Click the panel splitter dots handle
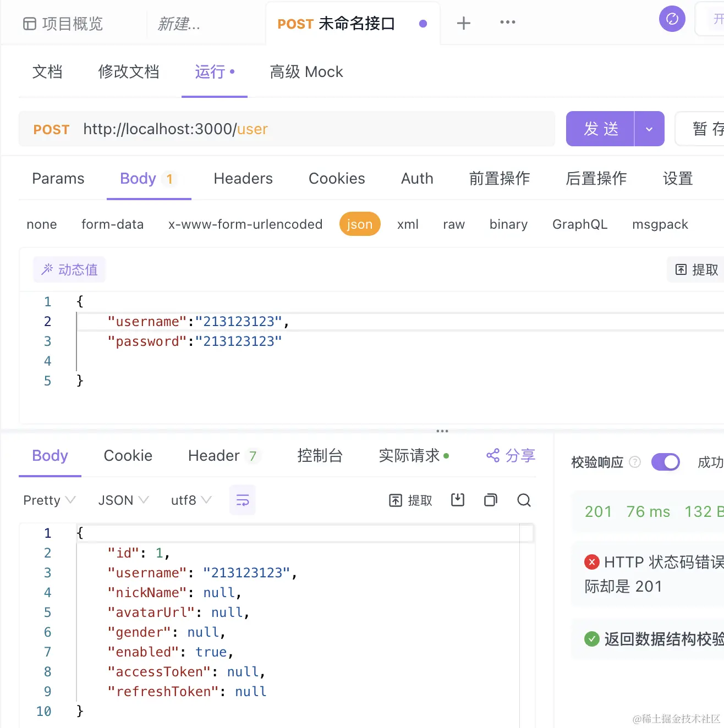The width and height of the screenshot is (724, 728). tap(442, 431)
